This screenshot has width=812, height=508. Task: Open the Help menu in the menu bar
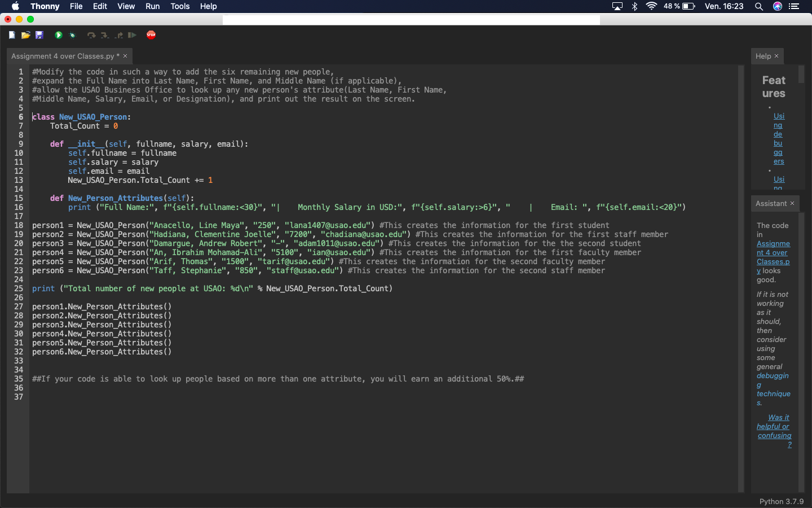point(208,6)
